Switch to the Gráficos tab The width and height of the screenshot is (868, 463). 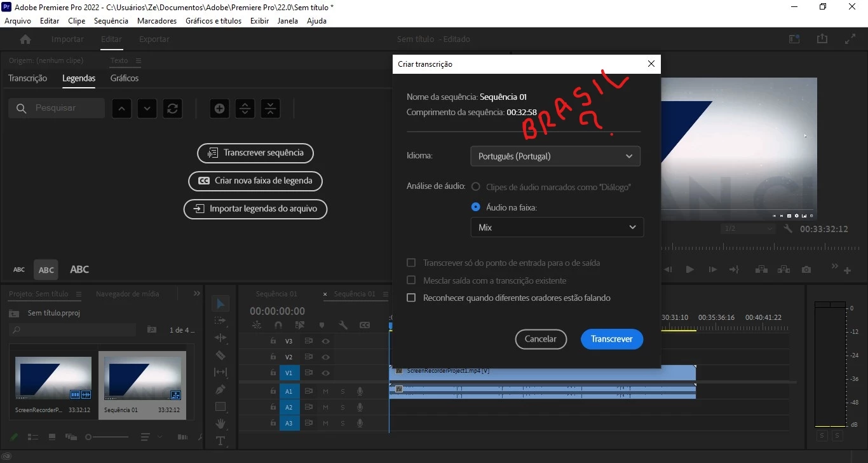click(x=125, y=78)
